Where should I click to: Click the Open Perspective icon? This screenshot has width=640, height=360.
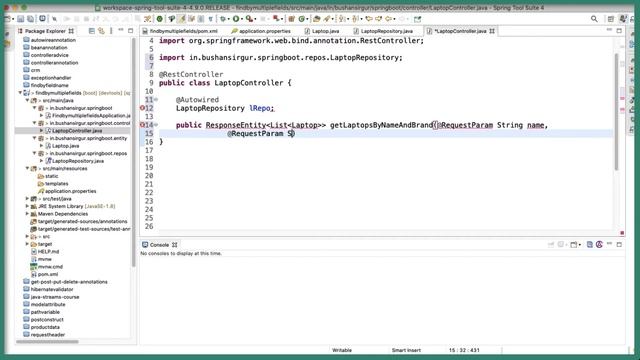click(611, 19)
